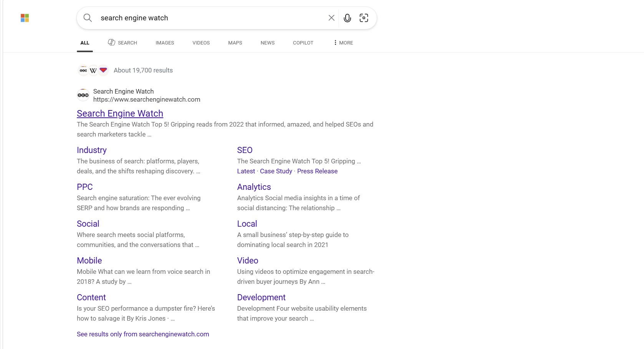644x349 pixels.
Task: Open the Video sitelink
Action: pyautogui.click(x=248, y=261)
